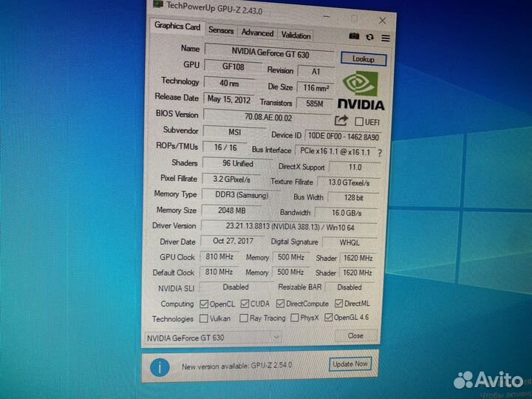The width and height of the screenshot is (532, 399).
Task: Click the Driver Version 23.21.13.8813 field
Action: click(290, 227)
